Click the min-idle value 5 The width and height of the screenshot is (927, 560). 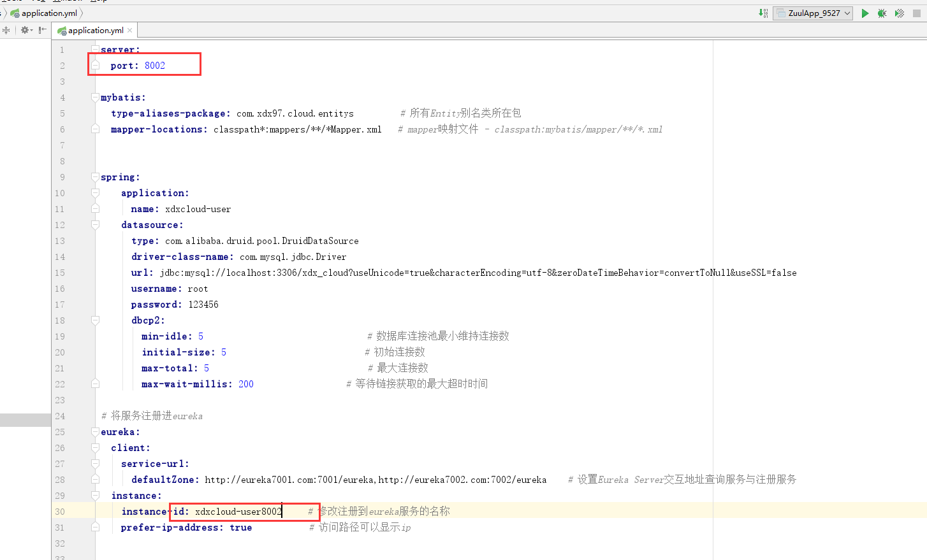point(201,336)
